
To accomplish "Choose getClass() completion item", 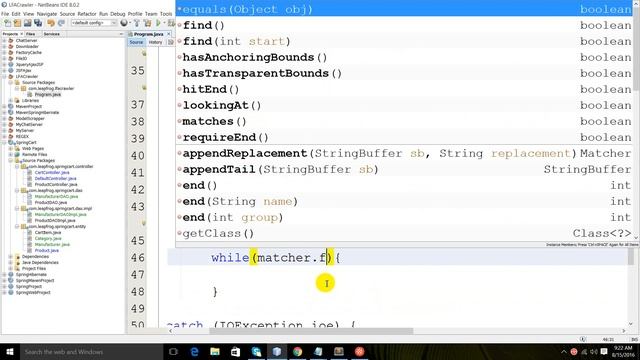I will click(x=404, y=233).
